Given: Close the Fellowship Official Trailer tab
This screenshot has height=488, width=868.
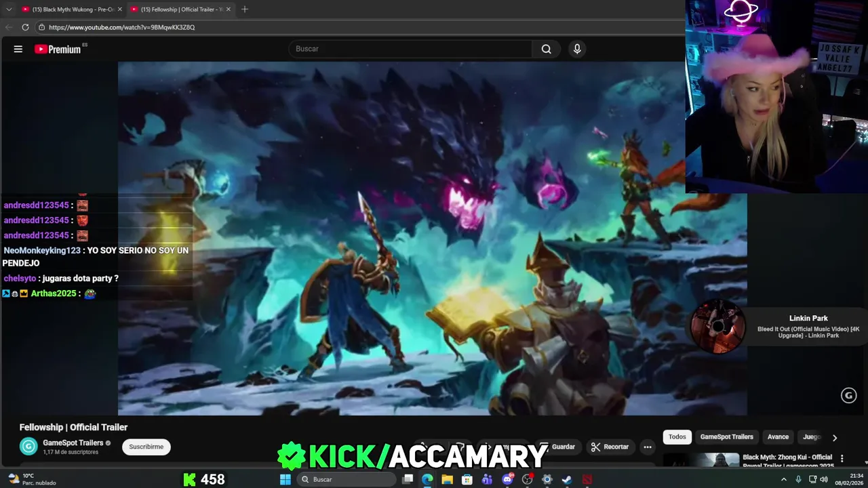Looking at the screenshot, I should 229,9.
